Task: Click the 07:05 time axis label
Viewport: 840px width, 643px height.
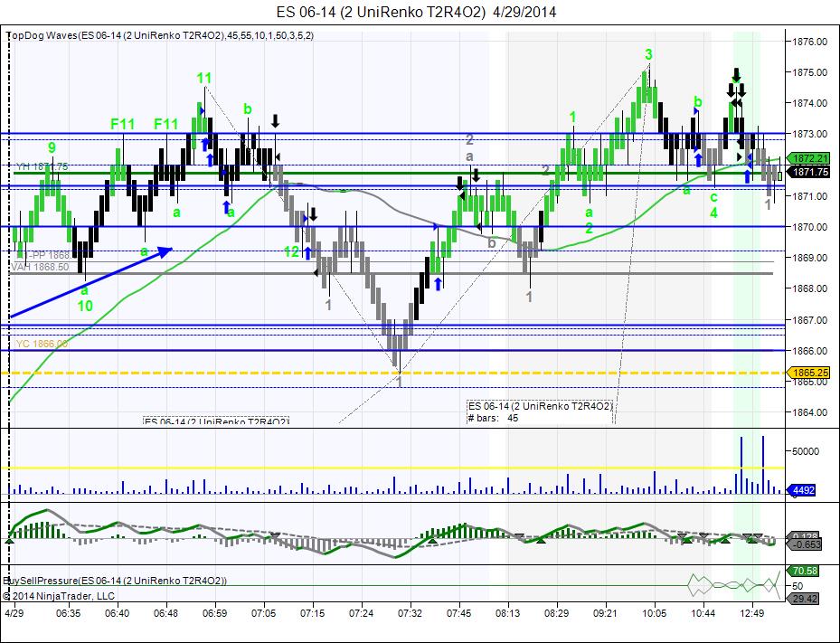Action: (263, 613)
